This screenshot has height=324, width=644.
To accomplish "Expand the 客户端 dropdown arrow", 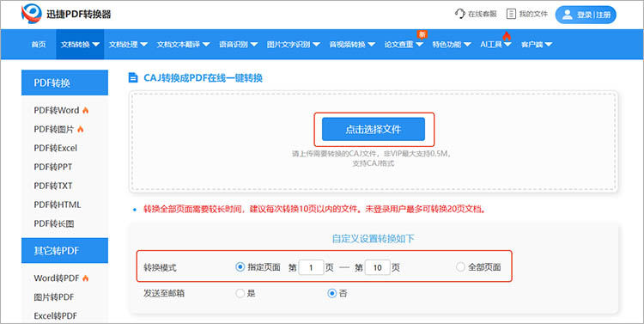I will pos(549,45).
